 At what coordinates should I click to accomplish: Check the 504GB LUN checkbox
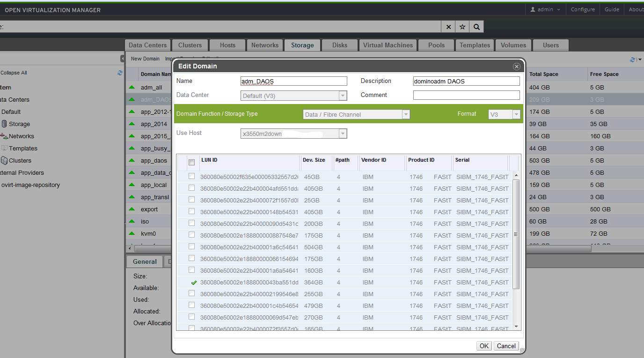[x=191, y=247]
